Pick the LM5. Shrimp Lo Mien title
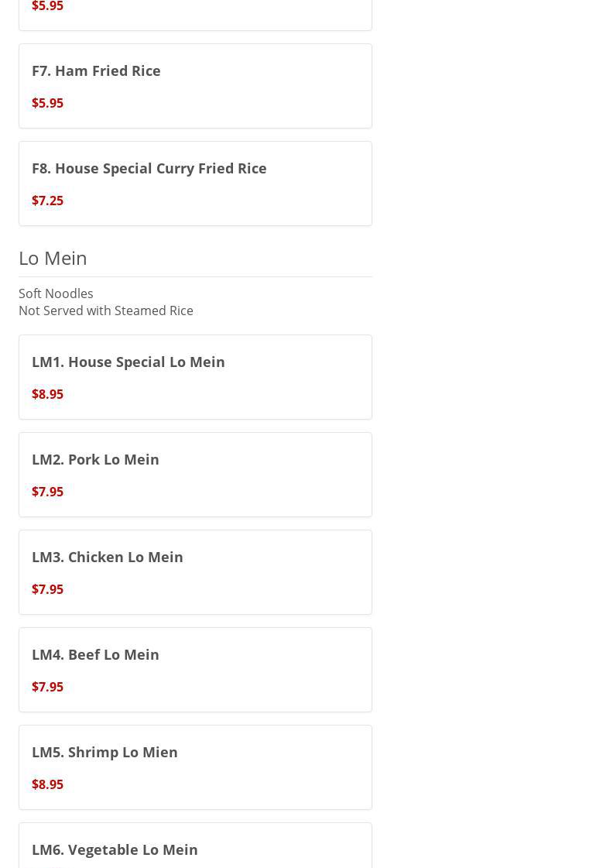 (x=104, y=752)
